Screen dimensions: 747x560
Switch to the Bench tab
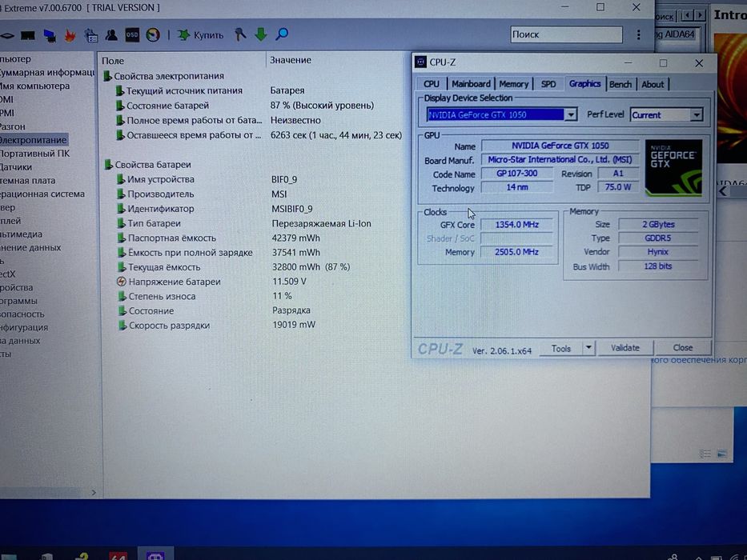(620, 84)
